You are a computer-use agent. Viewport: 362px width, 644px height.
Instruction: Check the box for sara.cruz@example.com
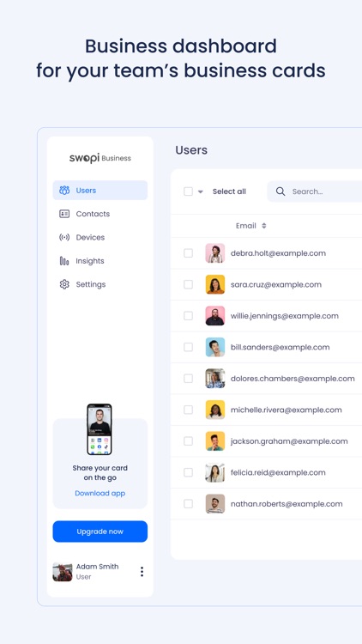pyautogui.click(x=188, y=284)
